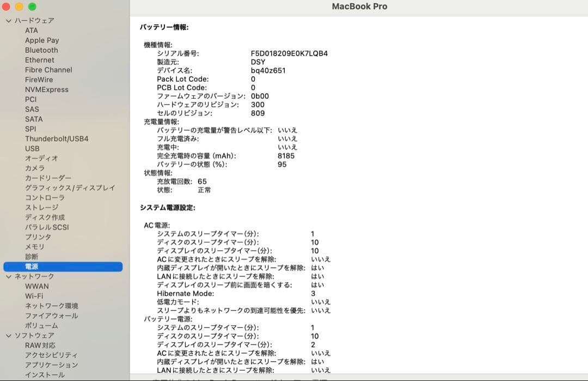The height and width of the screenshot is (381, 588).
Task: Select Ethernet in the hardware list
Action: 39,60
